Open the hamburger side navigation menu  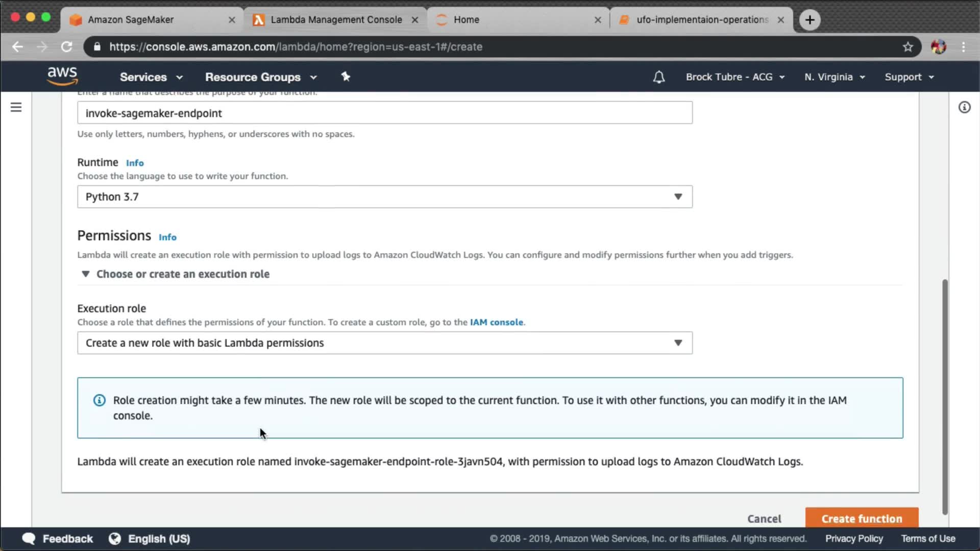click(16, 107)
